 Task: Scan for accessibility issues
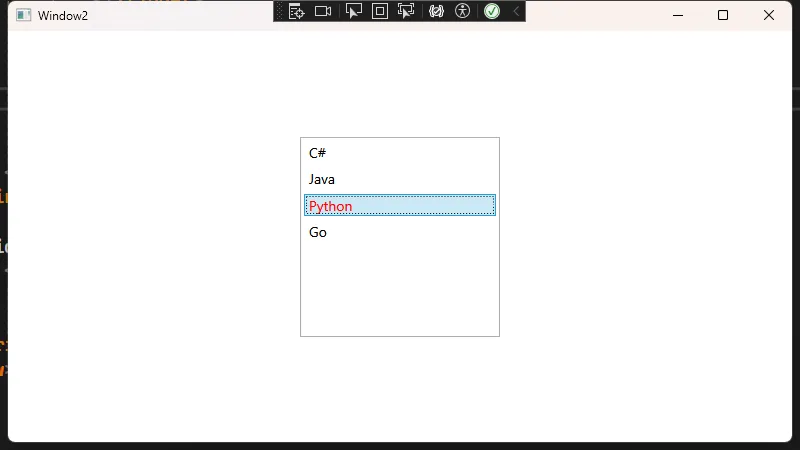coord(461,11)
